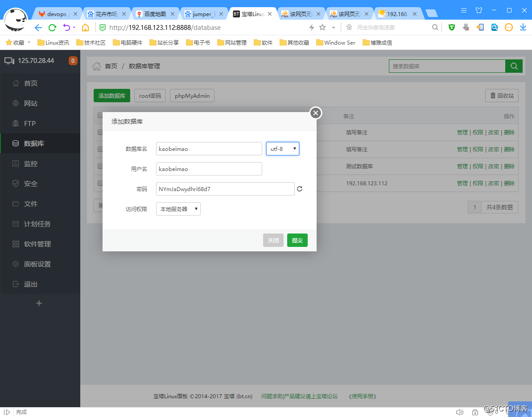
Task: Click the root密码 button
Action: click(150, 96)
